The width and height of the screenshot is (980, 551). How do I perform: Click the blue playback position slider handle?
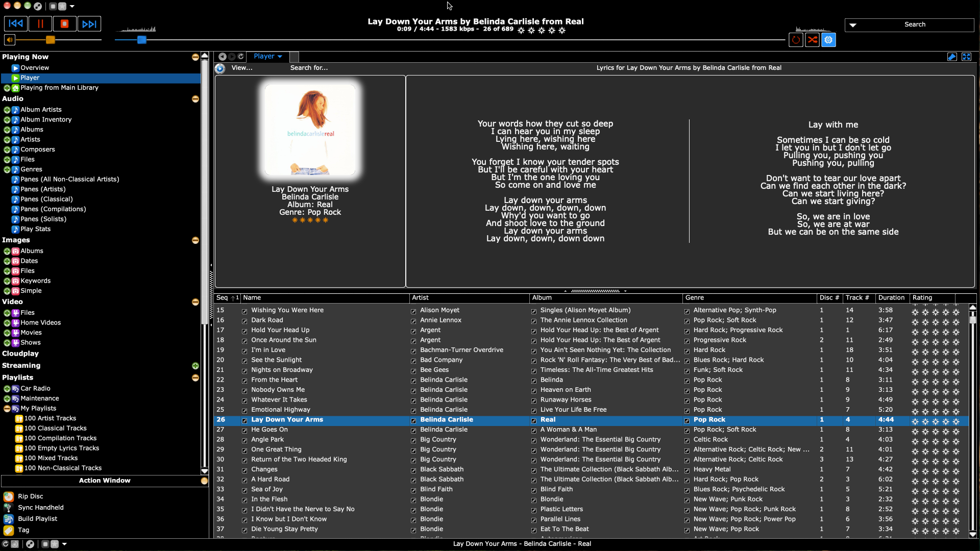(142, 39)
